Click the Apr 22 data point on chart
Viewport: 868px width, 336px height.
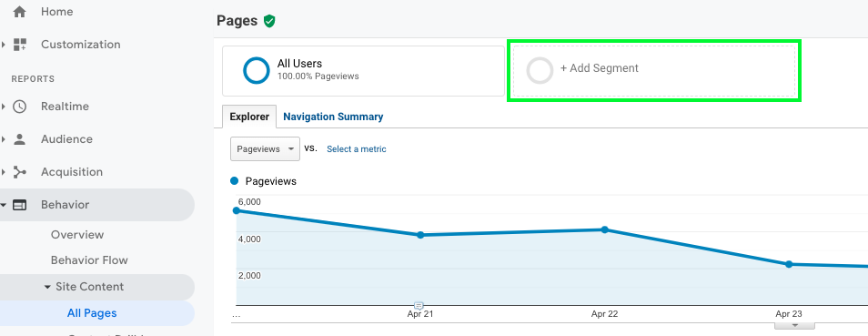(604, 229)
